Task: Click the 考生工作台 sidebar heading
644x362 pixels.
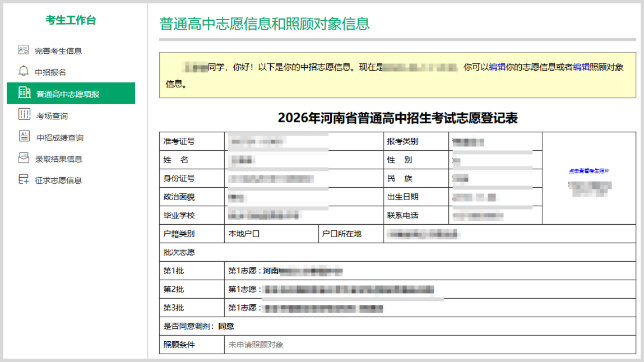Action: (x=71, y=20)
